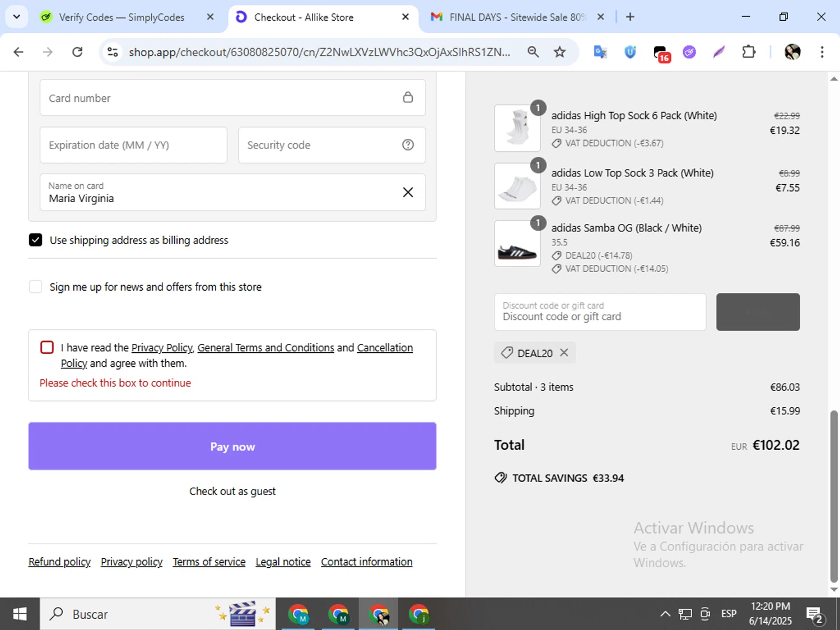Open the purple circular extension icon
This screenshot has height=630, width=840.
[x=689, y=52]
